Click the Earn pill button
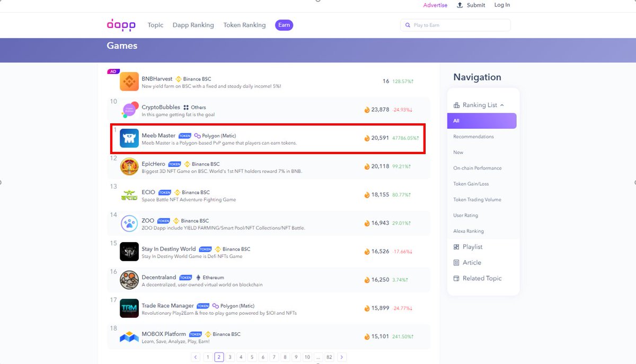Image resolution: width=636 pixels, height=364 pixels. [284, 25]
